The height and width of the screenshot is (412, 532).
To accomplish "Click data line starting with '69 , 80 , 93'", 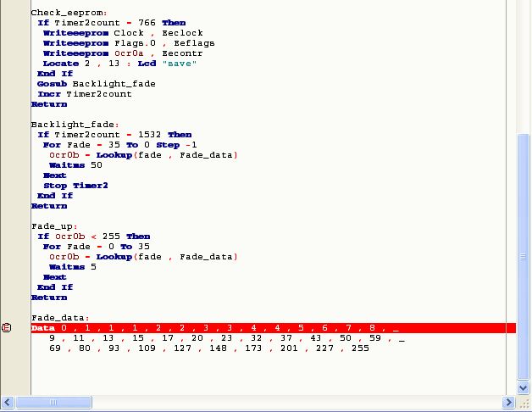I will click(x=209, y=348).
